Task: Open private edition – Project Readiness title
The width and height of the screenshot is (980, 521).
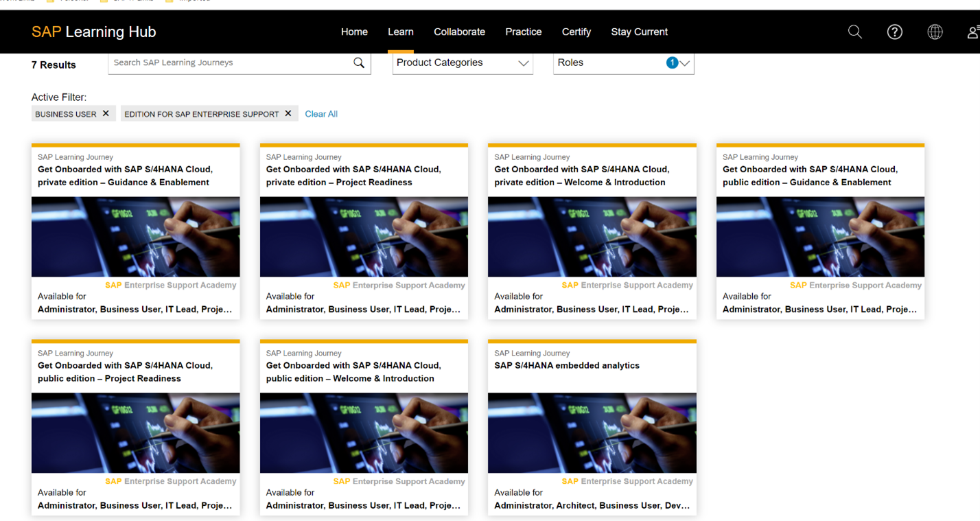Action: tap(353, 176)
